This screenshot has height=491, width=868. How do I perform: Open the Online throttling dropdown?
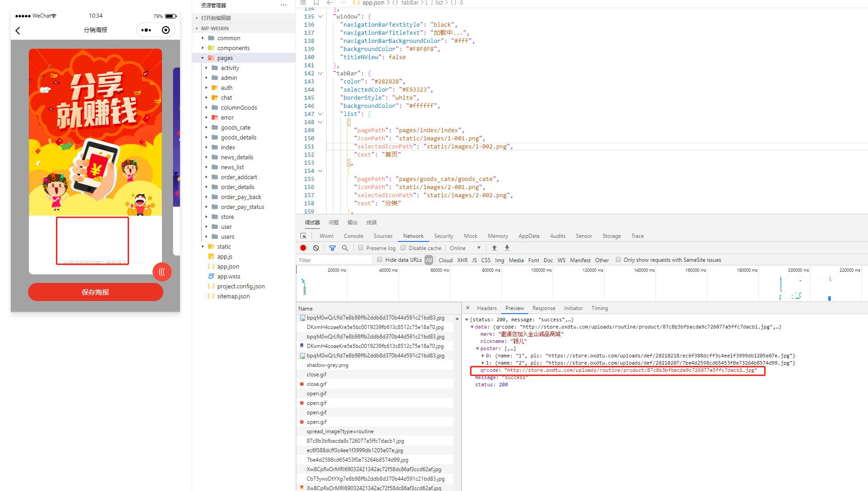pos(465,248)
